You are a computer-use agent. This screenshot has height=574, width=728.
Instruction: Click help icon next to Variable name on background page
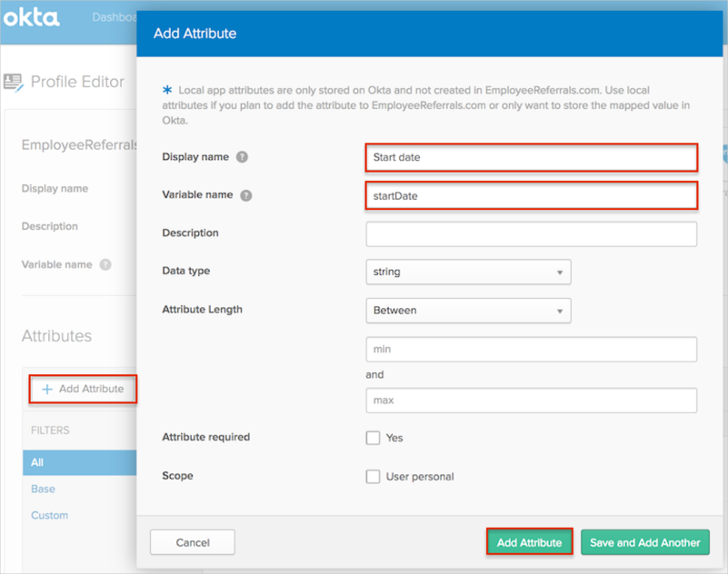(105, 265)
